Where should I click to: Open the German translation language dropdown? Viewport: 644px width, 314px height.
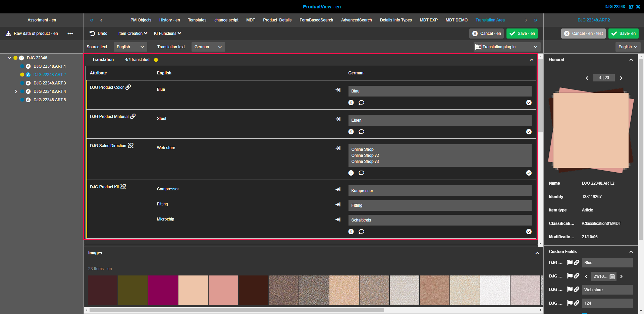(x=208, y=47)
